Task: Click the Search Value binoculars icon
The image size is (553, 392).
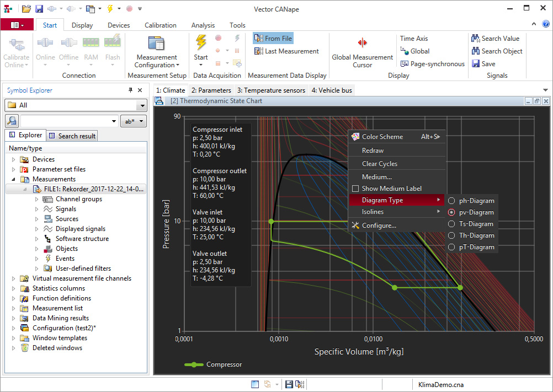Action: click(x=475, y=39)
